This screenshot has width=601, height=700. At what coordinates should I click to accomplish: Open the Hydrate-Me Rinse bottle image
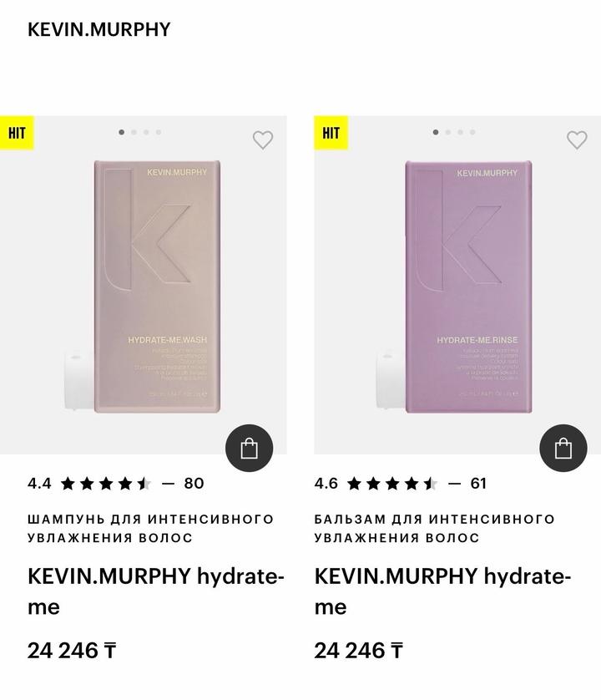point(454,287)
